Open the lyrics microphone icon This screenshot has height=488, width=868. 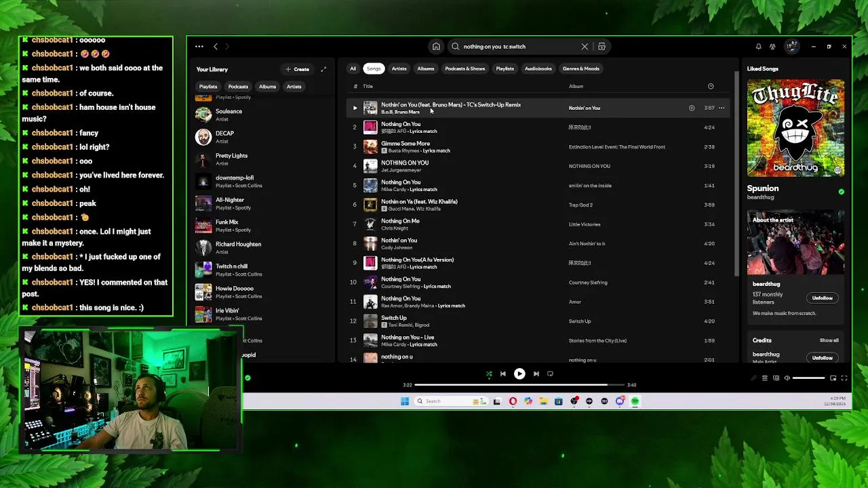(x=753, y=378)
